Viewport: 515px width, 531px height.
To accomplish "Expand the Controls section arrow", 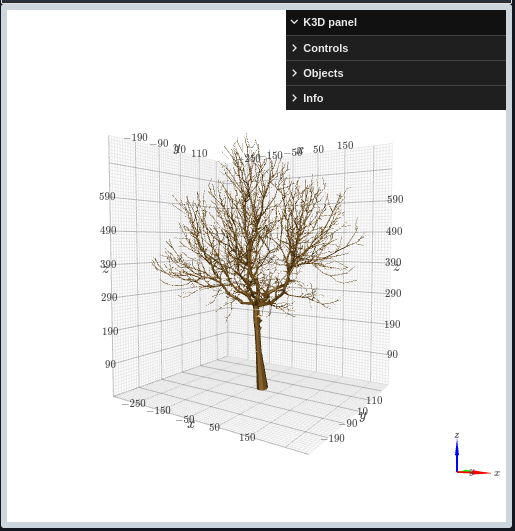I will (x=294, y=48).
